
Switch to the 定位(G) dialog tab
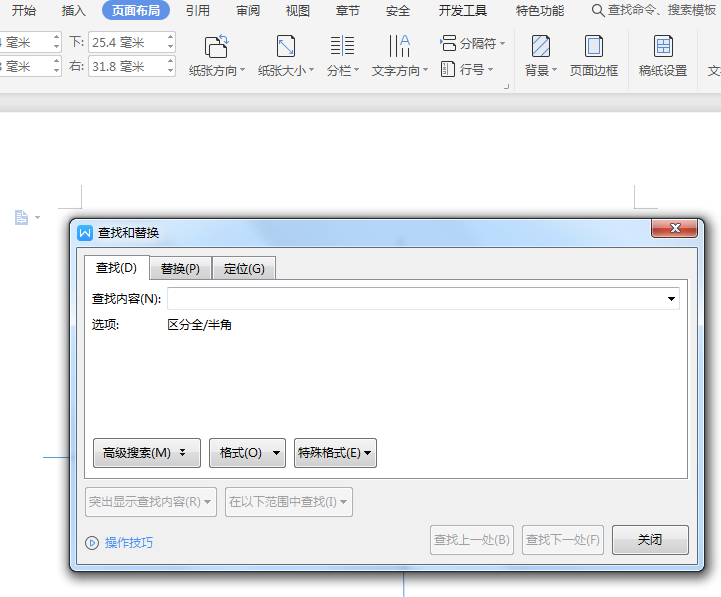pos(244,269)
